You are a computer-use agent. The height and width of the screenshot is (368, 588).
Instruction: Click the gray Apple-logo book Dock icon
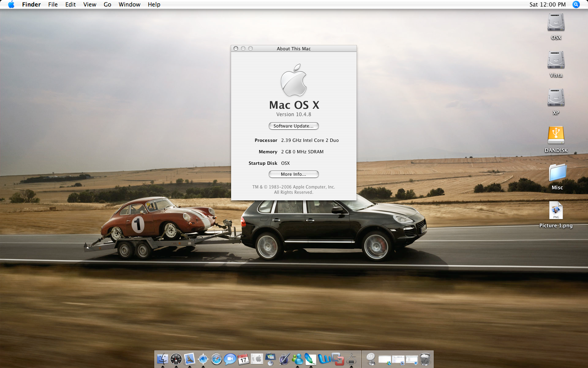(257, 359)
